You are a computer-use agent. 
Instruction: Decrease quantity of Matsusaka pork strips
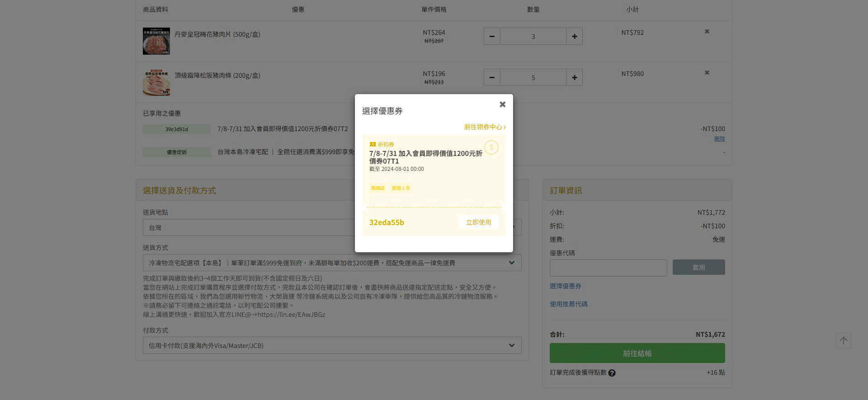point(492,78)
